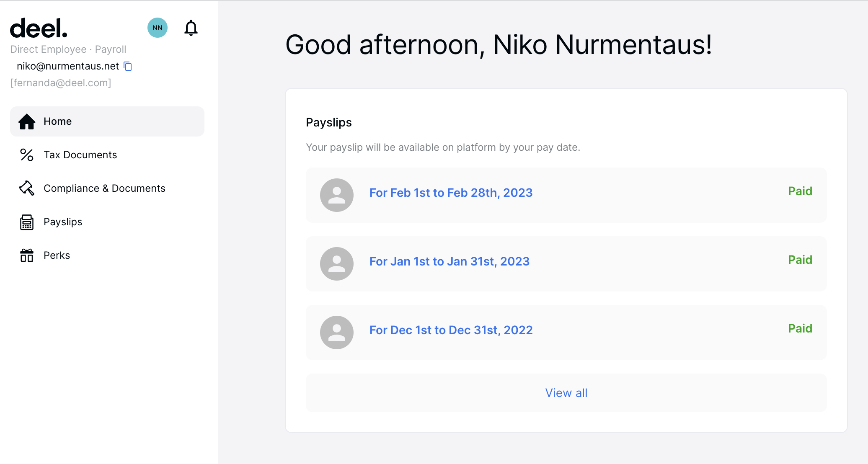
Task: Open the Perks menu item
Action: (57, 255)
